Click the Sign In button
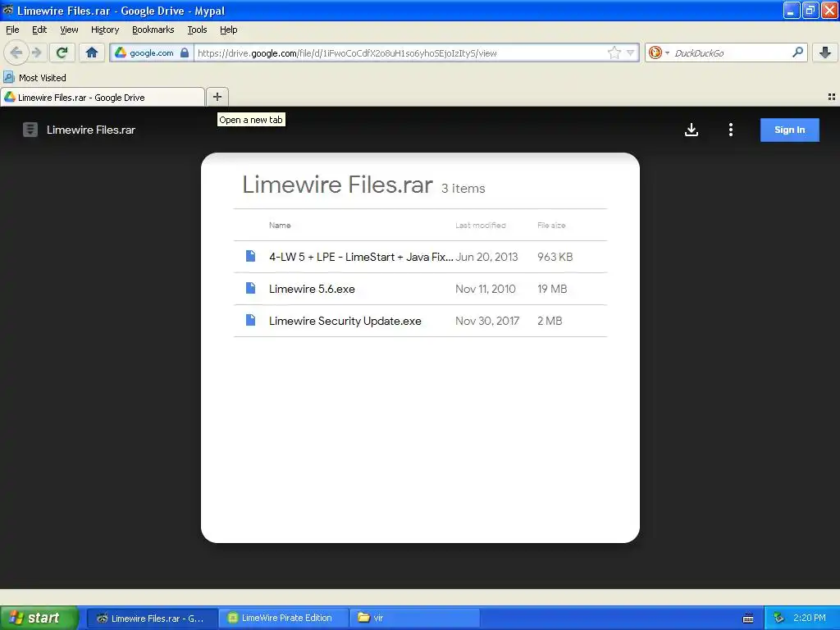 pyautogui.click(x=790, y=130)
